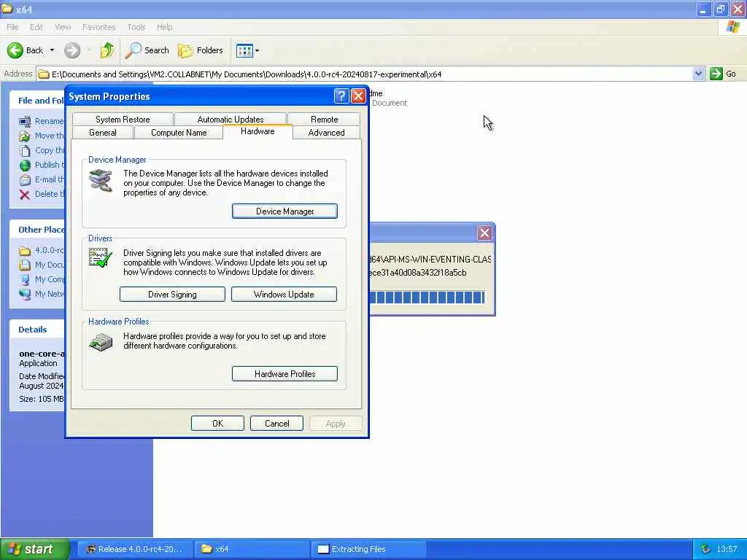Screen dimensions: 747x560
Task: Close the extracting files progress dialog
Action: [484, 233]
